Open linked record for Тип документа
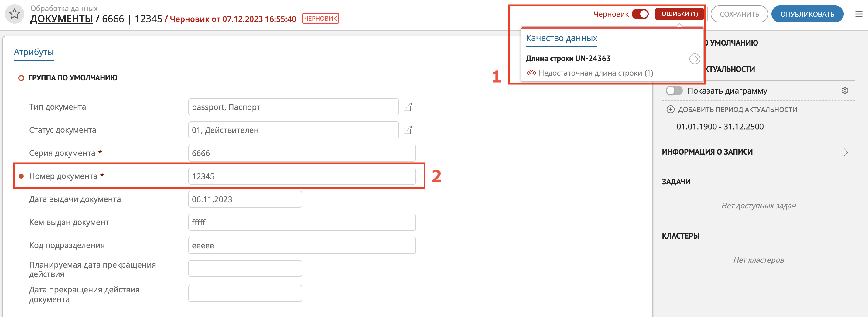This screenshot has height=317, width=868. point(407,107)
